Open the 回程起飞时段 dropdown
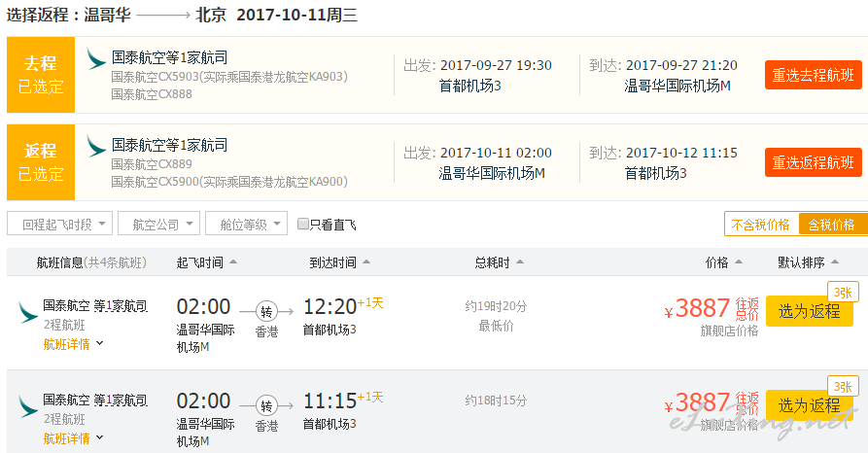 click(60, 224)
